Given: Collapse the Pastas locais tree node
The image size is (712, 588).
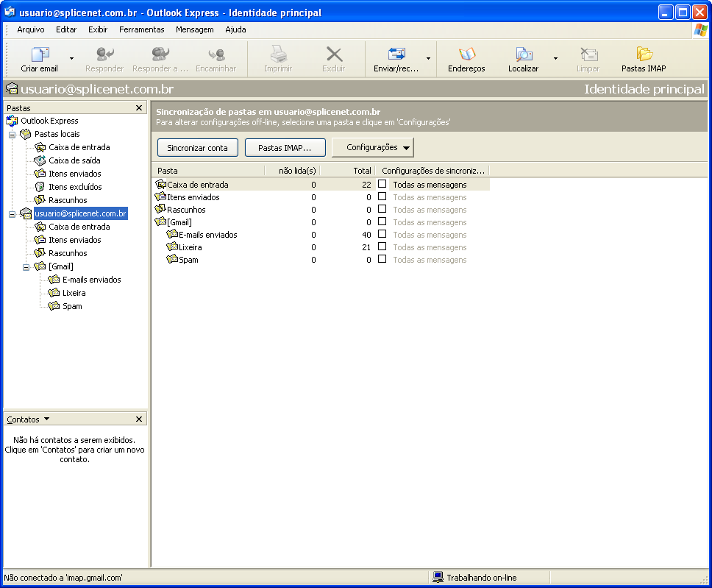Looking at the screenshot, I should (13, 135).
